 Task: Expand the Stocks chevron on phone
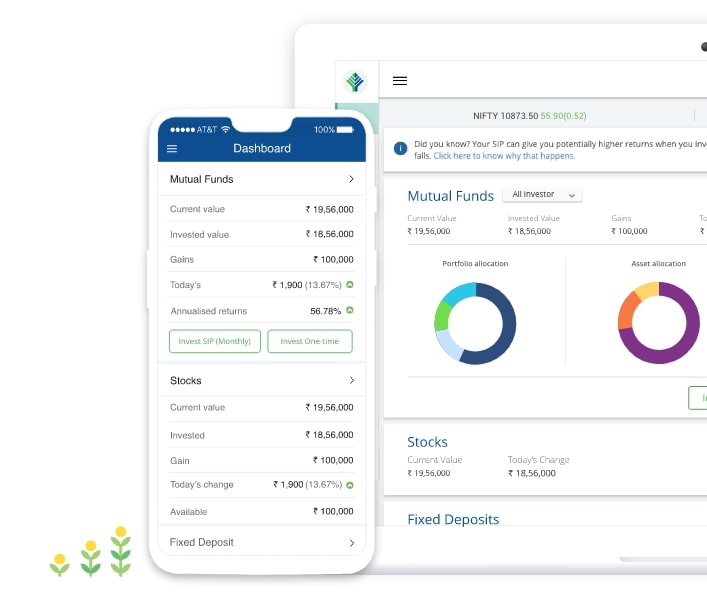[x=351, y=380]
